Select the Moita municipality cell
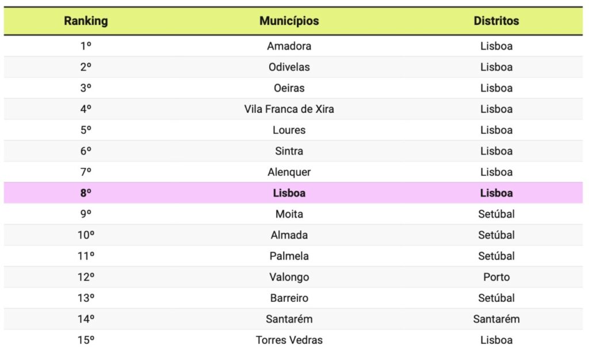The height and width of the screenshot is (364, 589). [289, 214]
